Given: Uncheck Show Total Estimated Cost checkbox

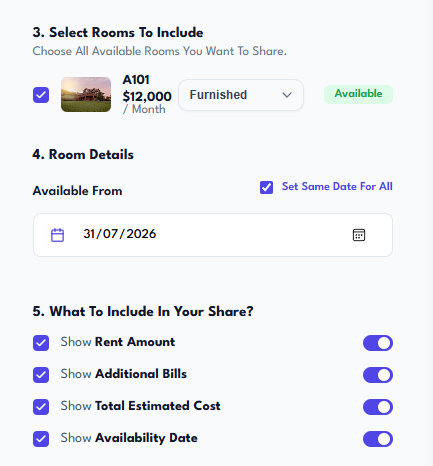Looking at the screenshot, I should click(x=41, y=407).
